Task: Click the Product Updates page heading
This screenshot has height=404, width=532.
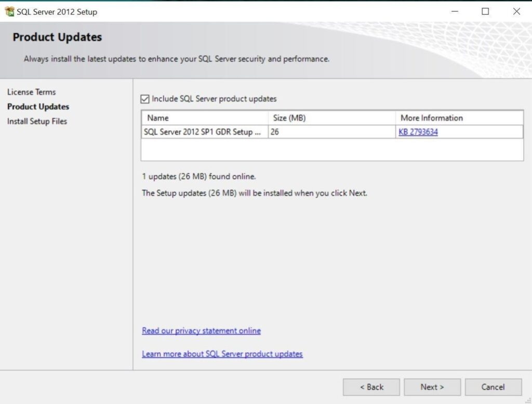Action: 57,37
